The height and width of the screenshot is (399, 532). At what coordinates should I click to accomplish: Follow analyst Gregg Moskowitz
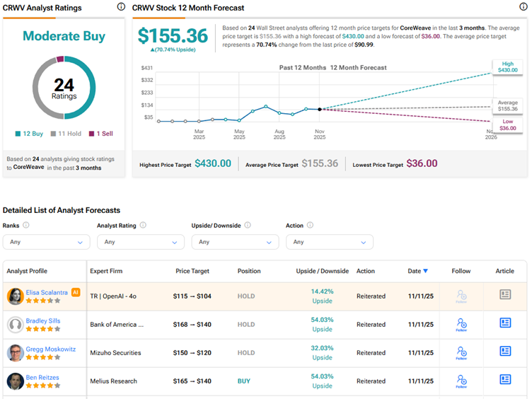(x=461, y=352)
